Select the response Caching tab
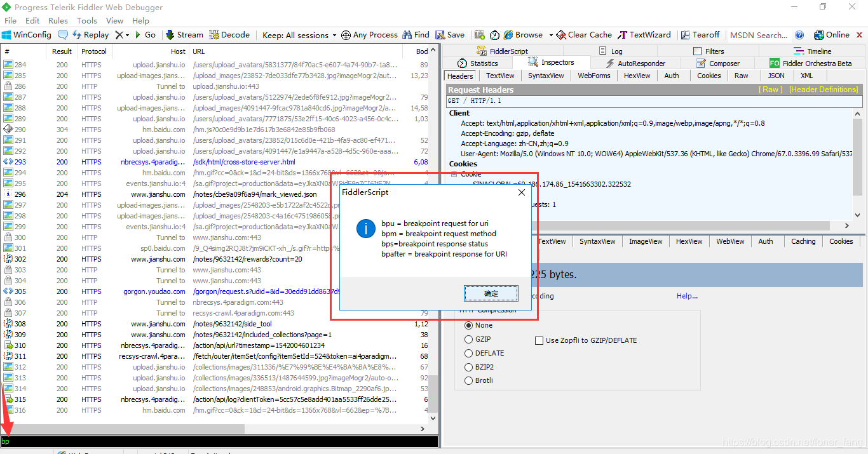Screen dimensions: 868x454 click(x=803, y=241)
